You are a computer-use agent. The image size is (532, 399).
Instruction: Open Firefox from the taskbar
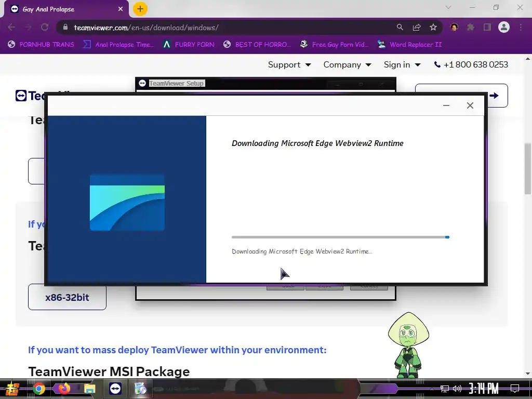[x=64, y=389]
